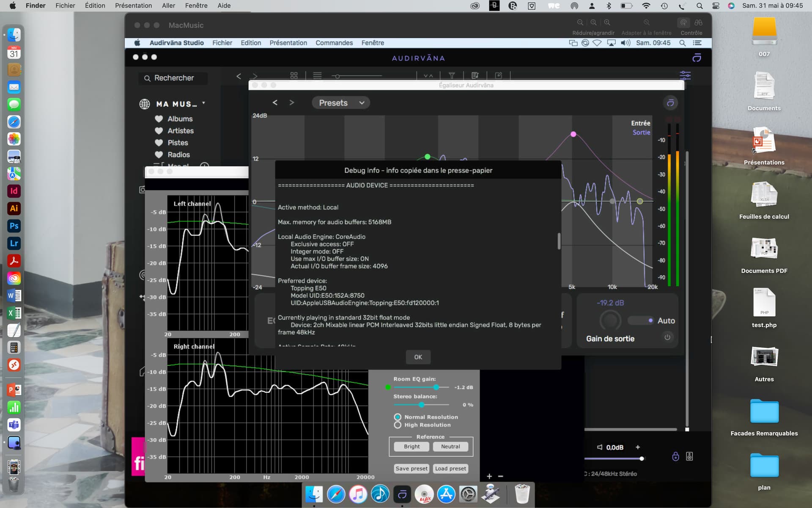Click the remote volume icon in Audirvana menu bar
This screenshot has width=812, height=508.
point(625,43)
